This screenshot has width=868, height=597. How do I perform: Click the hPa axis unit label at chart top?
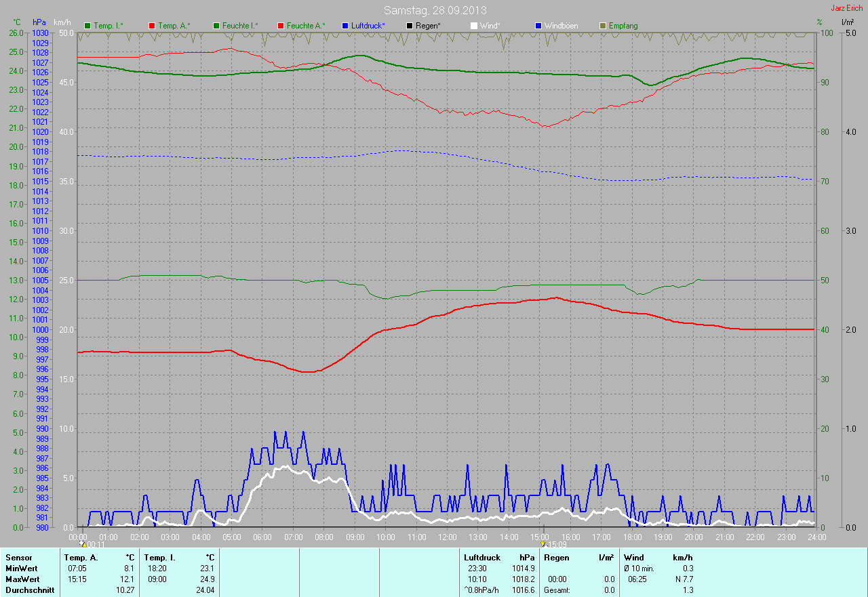click(x=39, y=22)
